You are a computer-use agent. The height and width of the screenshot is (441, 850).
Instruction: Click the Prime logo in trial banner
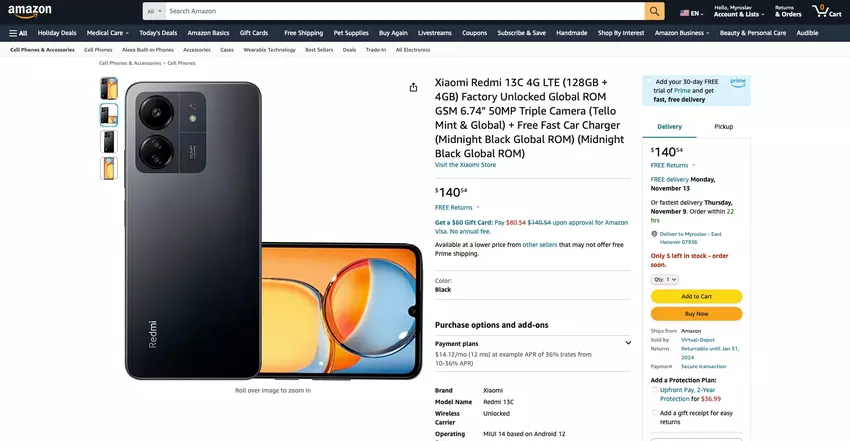738,82
